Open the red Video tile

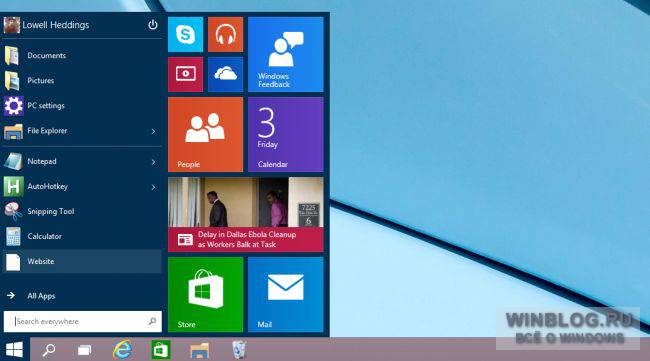185,74
